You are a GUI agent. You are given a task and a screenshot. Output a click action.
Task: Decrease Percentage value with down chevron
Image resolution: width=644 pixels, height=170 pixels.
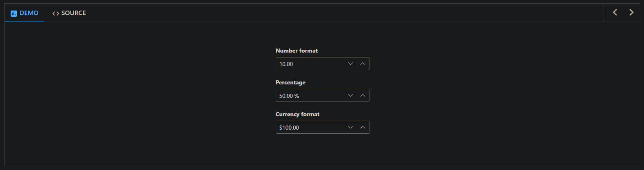350,95
